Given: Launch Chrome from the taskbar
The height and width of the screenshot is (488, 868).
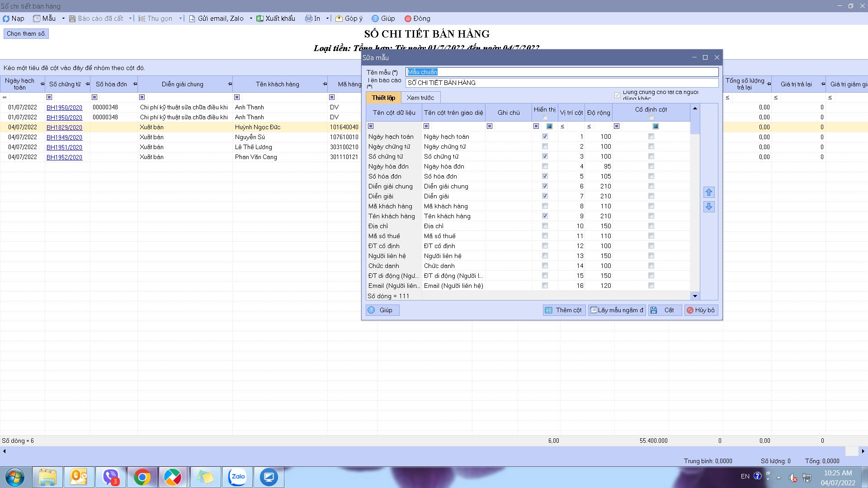Looking at the screenshot, I should [x=142, y=477].
